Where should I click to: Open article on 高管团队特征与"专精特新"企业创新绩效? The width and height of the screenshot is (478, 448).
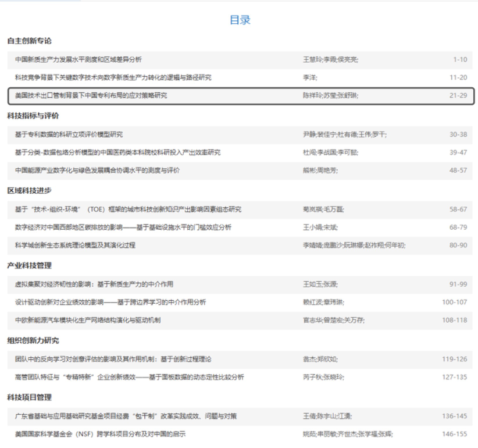(x=129, y=377)
